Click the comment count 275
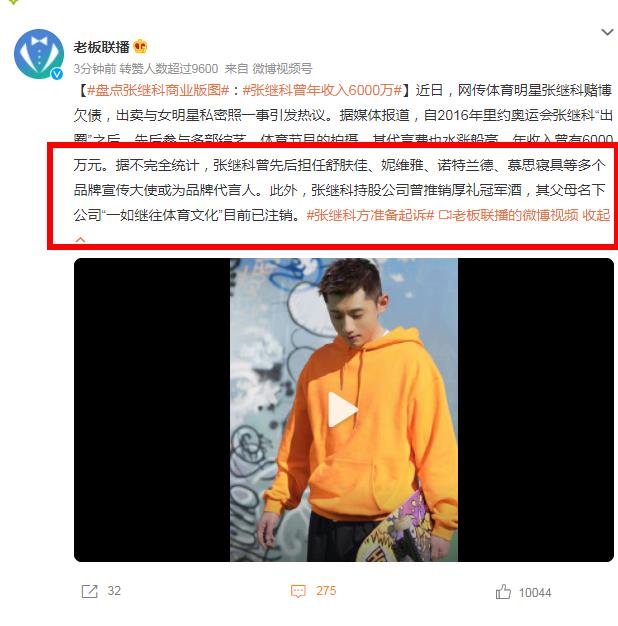 (326, 591)
